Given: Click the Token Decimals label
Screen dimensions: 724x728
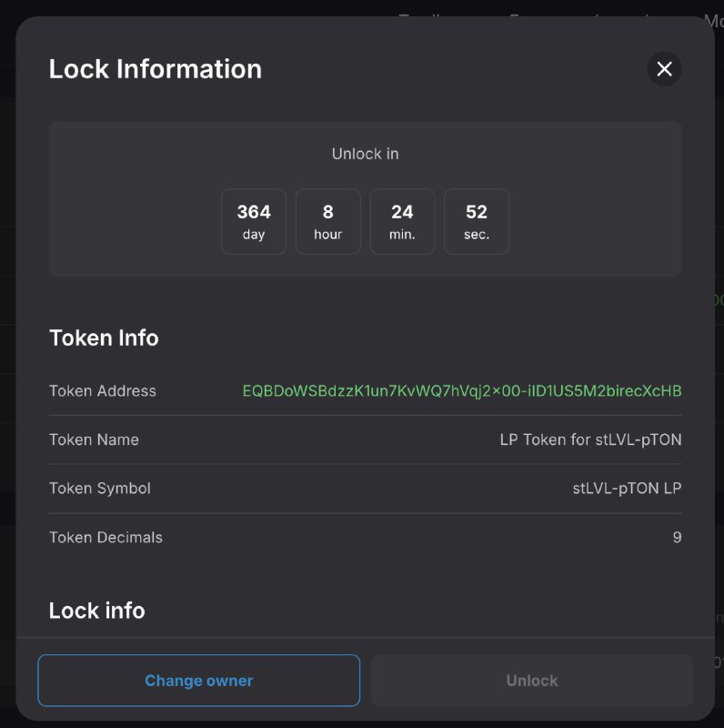Looking at the screenshot, I should pyautogui.click(x=106, y=537).
